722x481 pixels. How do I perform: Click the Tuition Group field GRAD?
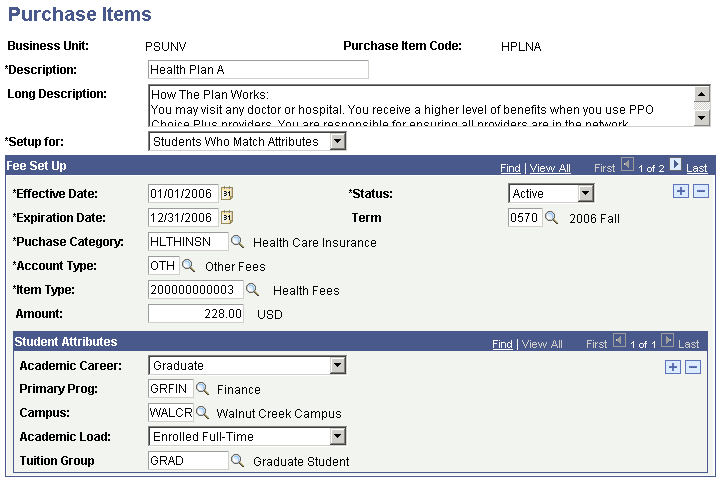pyautogui.click(x=188, y=460)
